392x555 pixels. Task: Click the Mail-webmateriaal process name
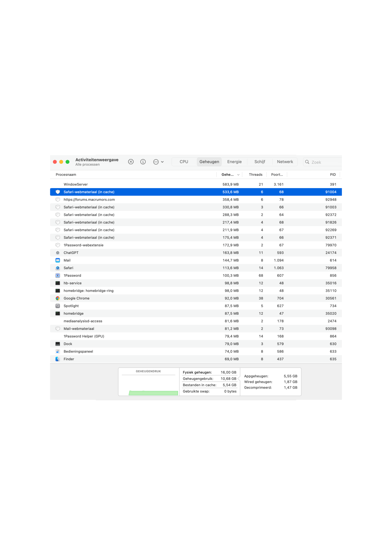79,329
